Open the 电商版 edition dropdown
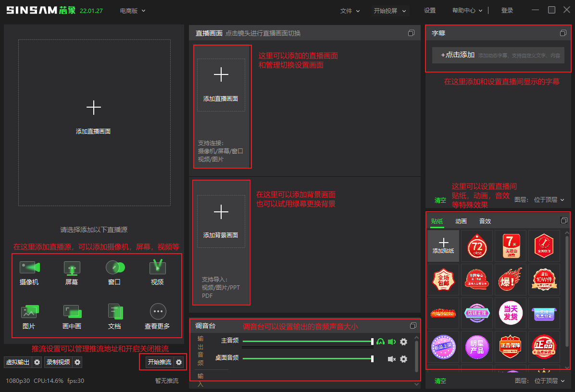 point(133,11)
